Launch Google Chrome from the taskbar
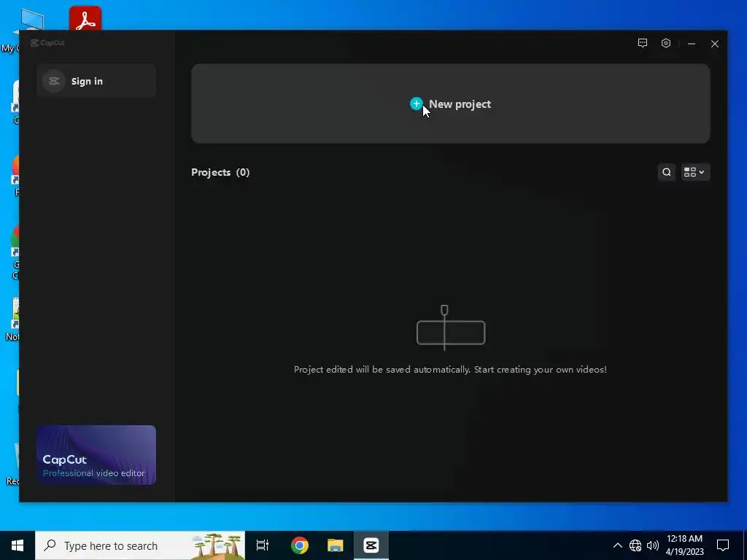 300,545
